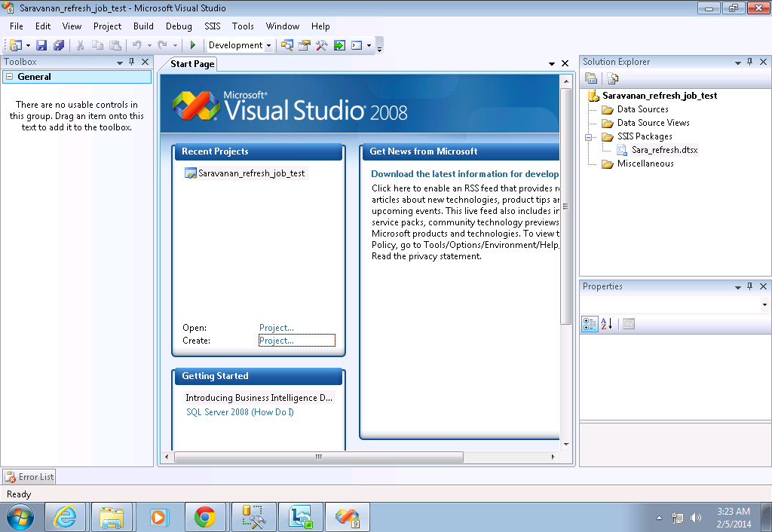Start debugging with the green play button

click(x=192, y=44)
